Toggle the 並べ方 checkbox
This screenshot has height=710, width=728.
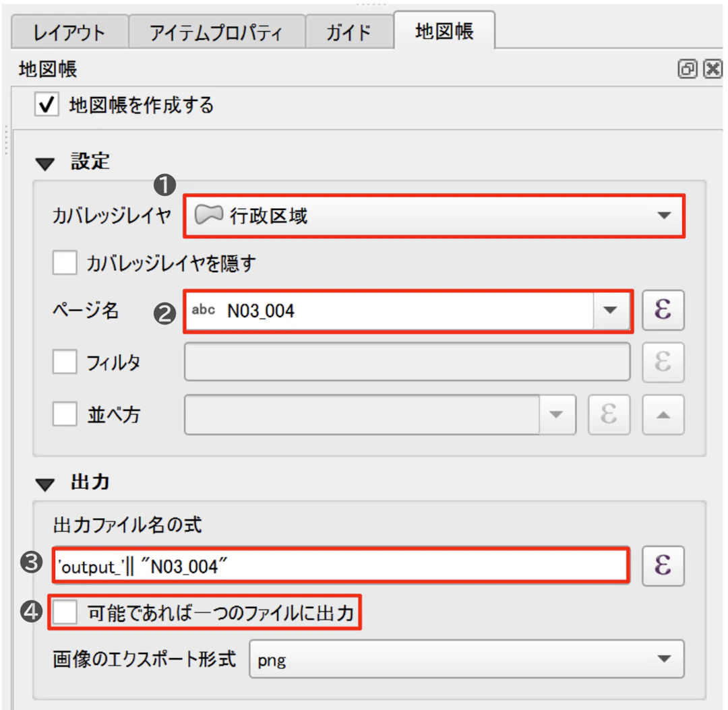(x=65, y=414)
